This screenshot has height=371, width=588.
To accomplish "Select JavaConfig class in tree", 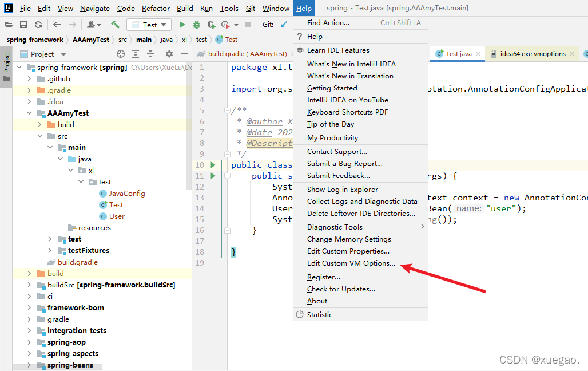I will coord(127,194).
